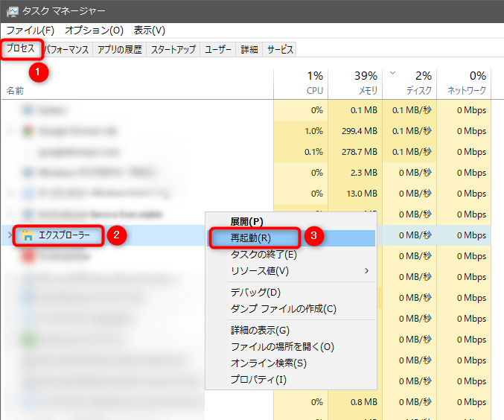The image size is (504, 420).
Task: Switch to the 詳細 tab
Action: 249,50
